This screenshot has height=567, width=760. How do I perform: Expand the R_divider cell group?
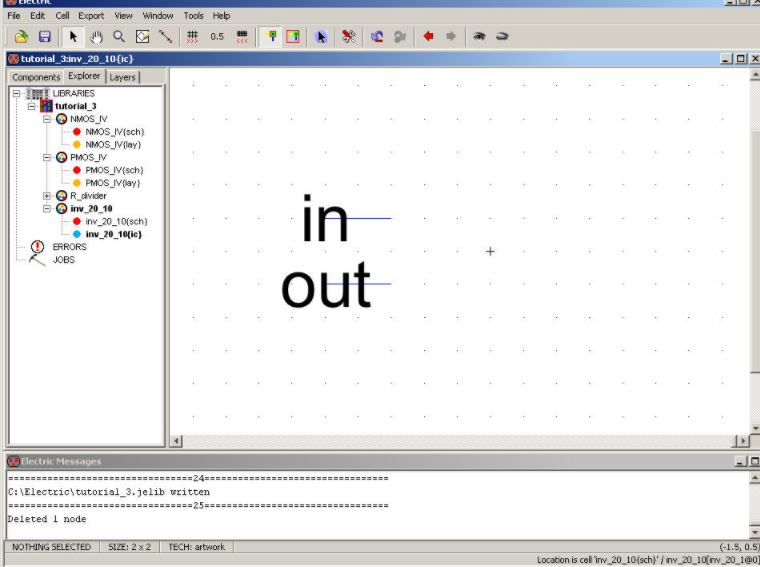tap(47, 196)
